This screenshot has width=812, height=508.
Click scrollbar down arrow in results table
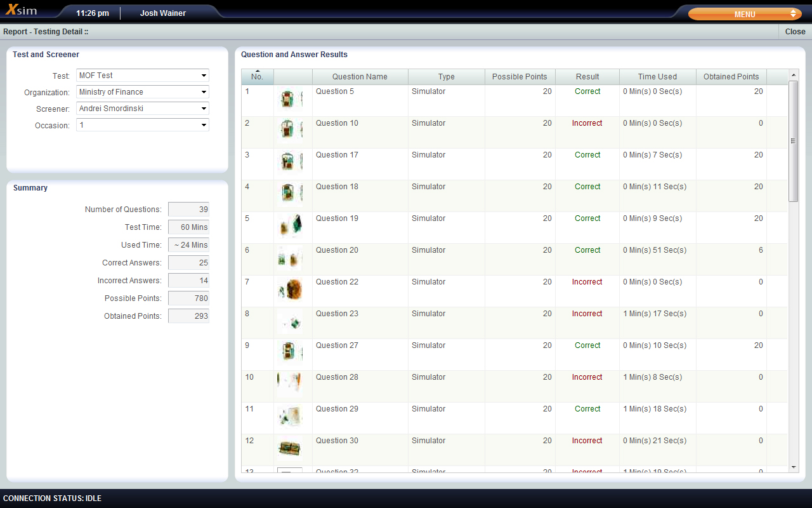pyautogui.click(x=794, y=467)
